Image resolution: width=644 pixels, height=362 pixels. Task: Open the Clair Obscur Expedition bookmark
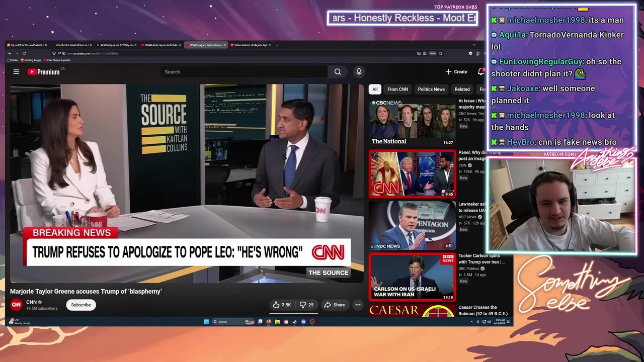click(x=57, y=60)
